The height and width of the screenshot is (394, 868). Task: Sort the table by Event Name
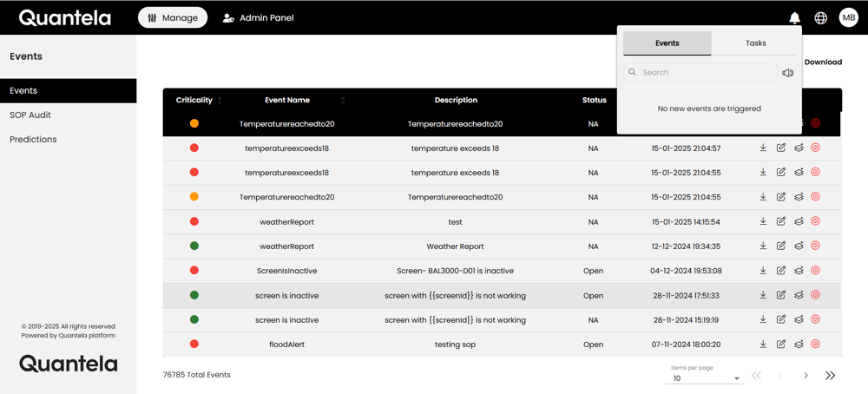[343, 101]
